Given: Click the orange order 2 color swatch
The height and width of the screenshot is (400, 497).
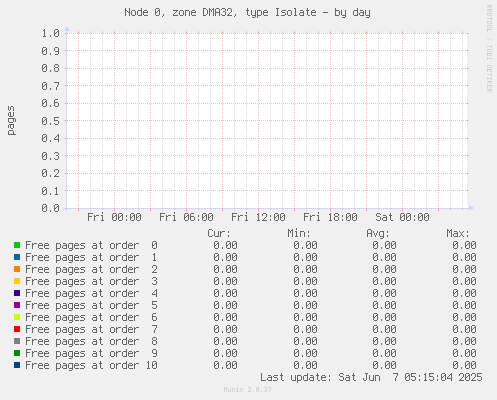Looking at the screenshot, I should [x=17, y=269].
